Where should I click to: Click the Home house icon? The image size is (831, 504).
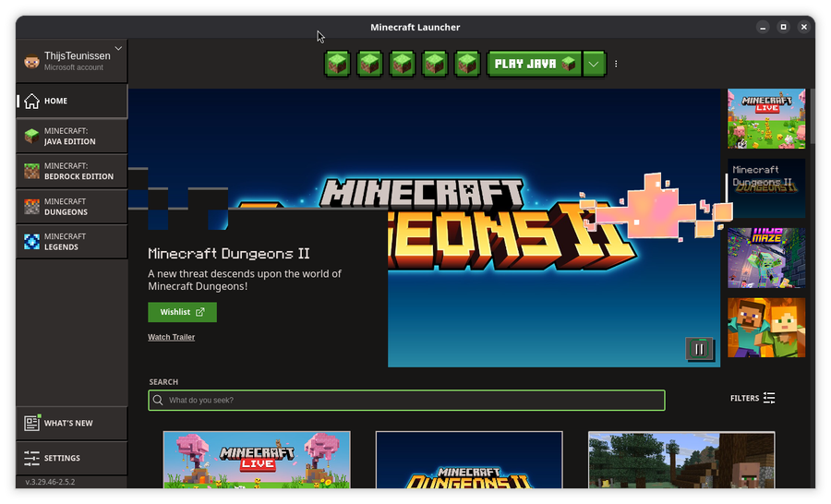(x=31, y=101)
